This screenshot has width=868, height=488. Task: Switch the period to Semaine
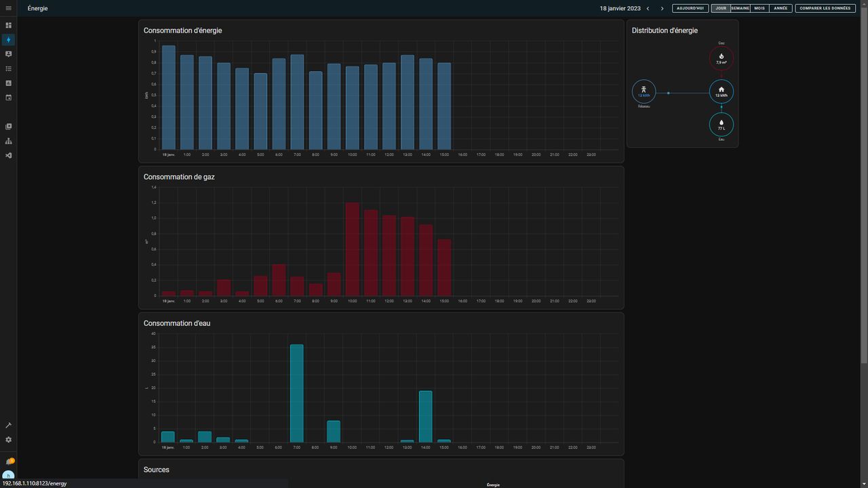[740, 9]
